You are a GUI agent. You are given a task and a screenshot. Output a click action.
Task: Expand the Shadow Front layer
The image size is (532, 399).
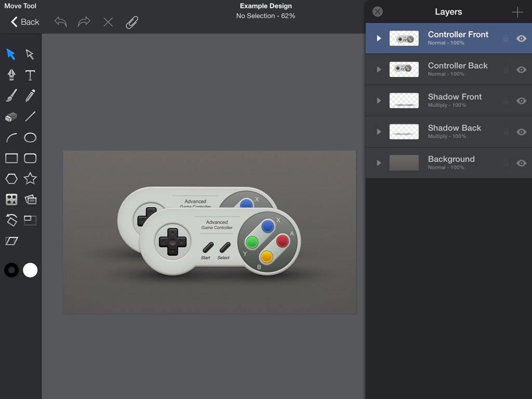point(379,101)
